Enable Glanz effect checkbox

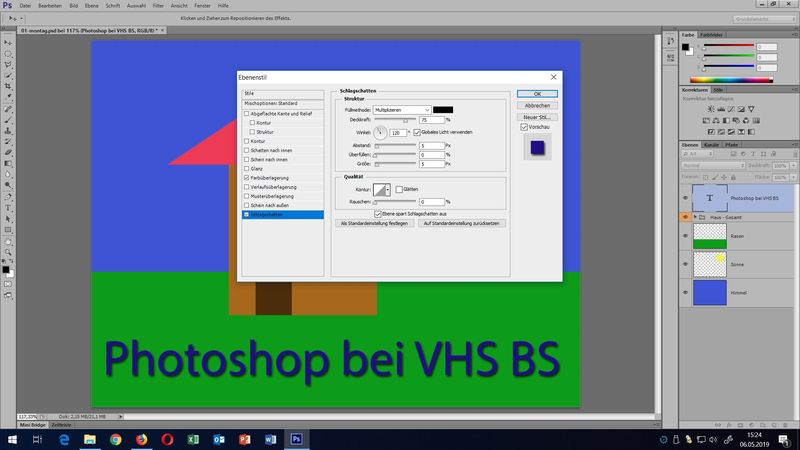click(x=246, y=169)
